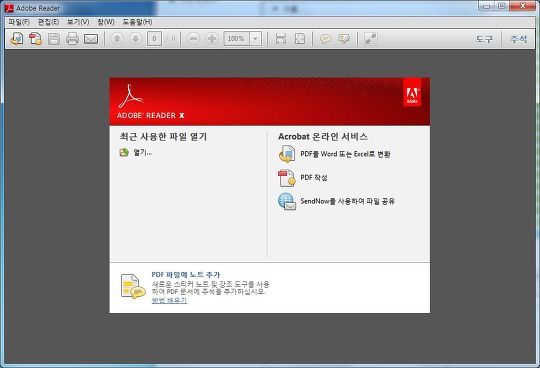
Task: Click the Email envelope icon in toolbar
Action: click(91, 39)
